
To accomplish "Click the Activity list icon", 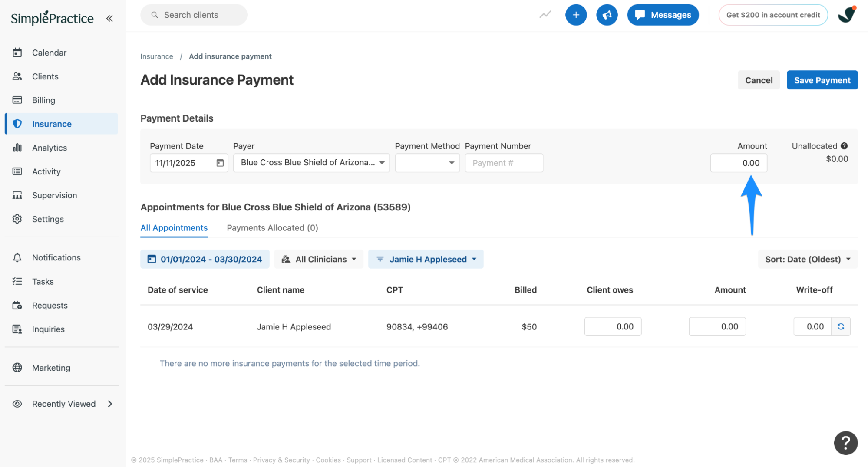I will tap(17, 171).
